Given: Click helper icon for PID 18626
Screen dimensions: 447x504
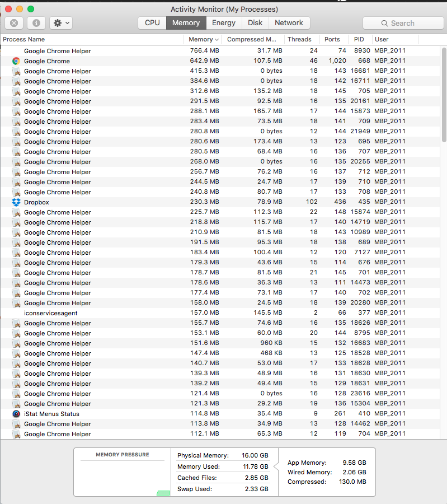Looking at the screenshot, I should (x=16, y=323).
